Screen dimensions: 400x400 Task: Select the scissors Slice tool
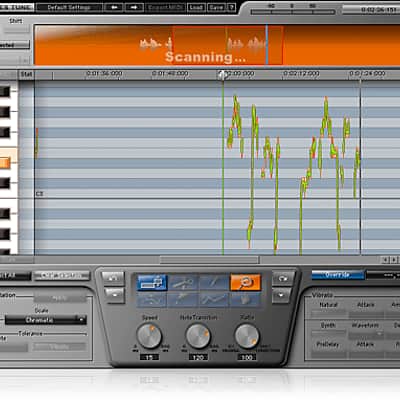183,283
